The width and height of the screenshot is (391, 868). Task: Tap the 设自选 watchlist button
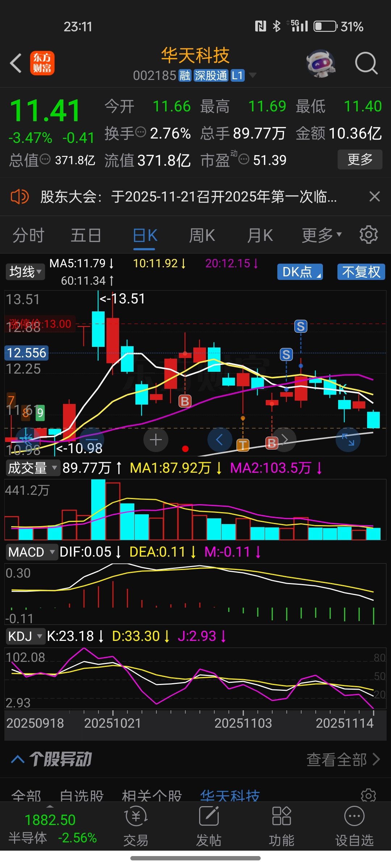(x=354, y=826)
